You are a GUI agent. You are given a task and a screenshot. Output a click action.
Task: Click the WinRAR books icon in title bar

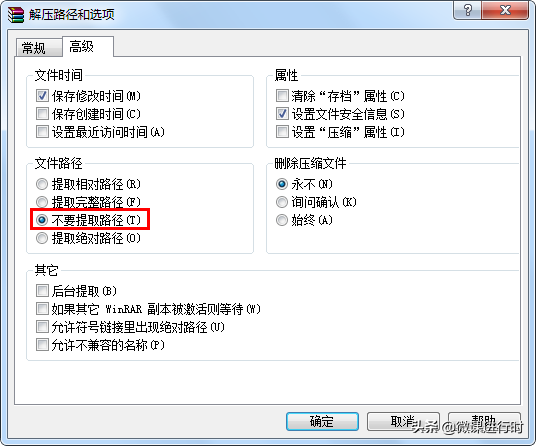click(16, 15)
